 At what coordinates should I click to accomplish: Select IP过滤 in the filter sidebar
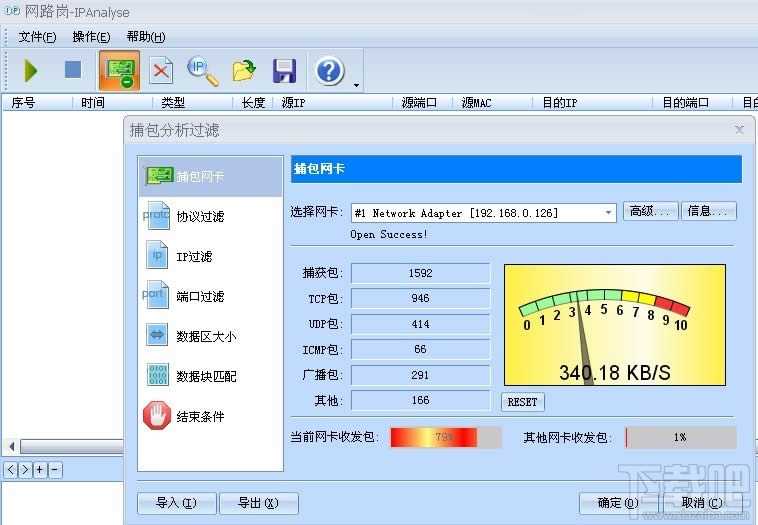click(x=194, y=257)
